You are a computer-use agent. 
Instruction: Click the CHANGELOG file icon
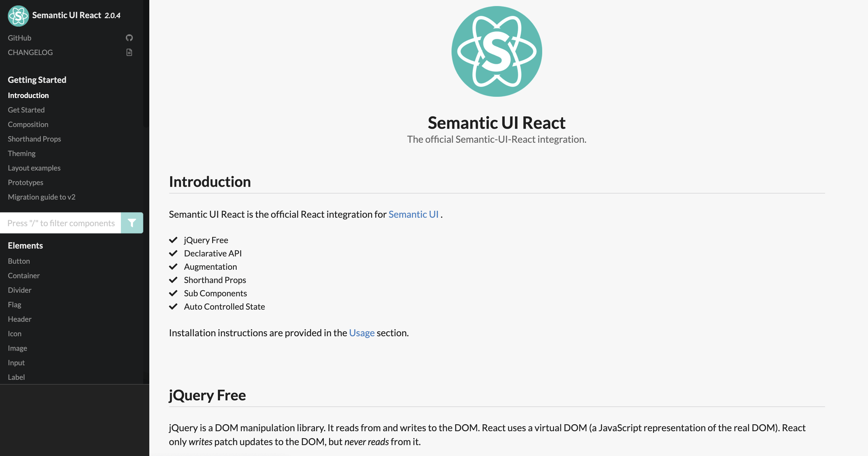(x=129, y=52)
